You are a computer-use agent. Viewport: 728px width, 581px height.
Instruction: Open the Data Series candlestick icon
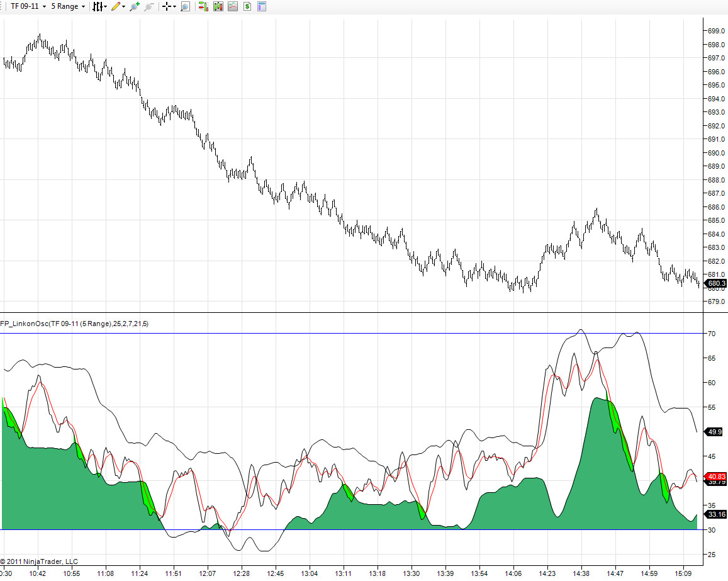tap(218, 6)
